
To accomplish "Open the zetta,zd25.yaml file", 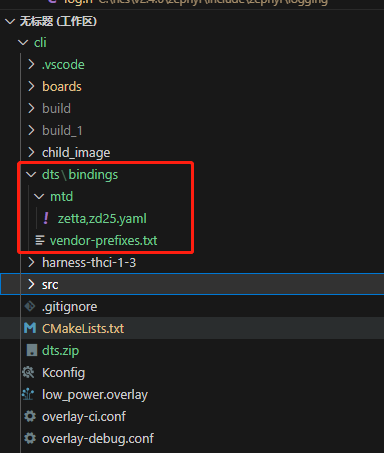I will tap(102, 219).
